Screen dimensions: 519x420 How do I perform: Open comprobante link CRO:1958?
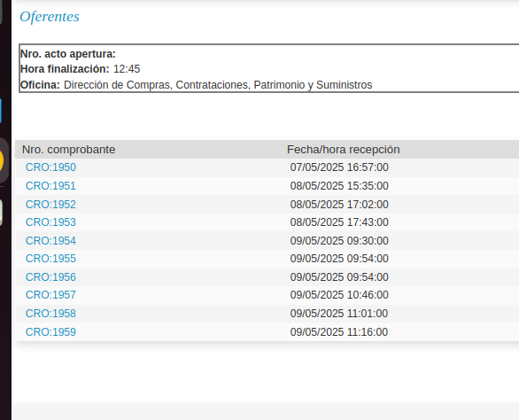click(x=50, y=314)
